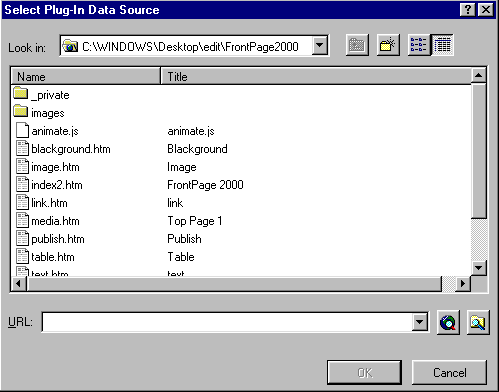The image size is (499, 392).
Task: Select file name blackground.htm
Action: tap(71, 149)
